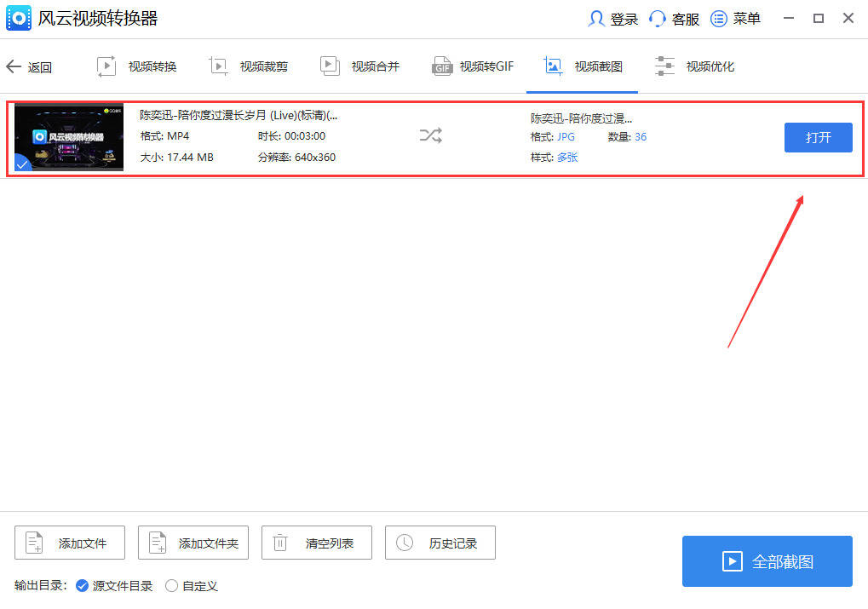Viewport: 868px width, 609px height.
Task: Click the 视频截图 tab icon
Action: tap(553, 66)
